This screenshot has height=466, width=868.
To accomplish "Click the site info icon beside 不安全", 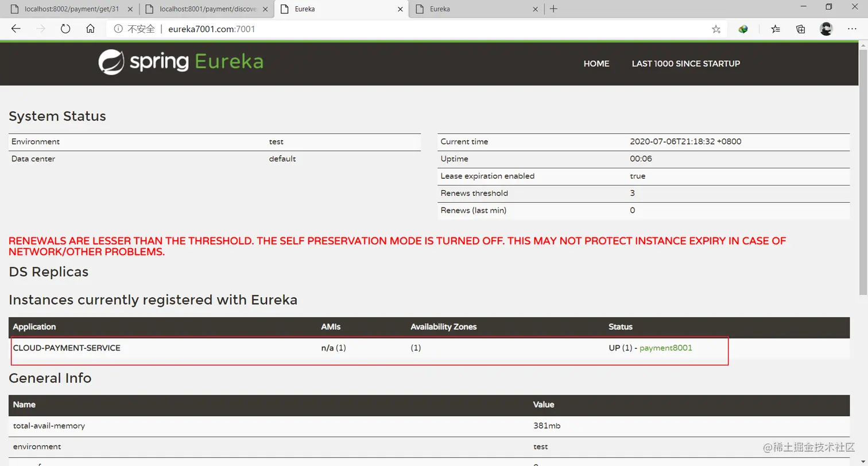I will (x=118, y=29).
